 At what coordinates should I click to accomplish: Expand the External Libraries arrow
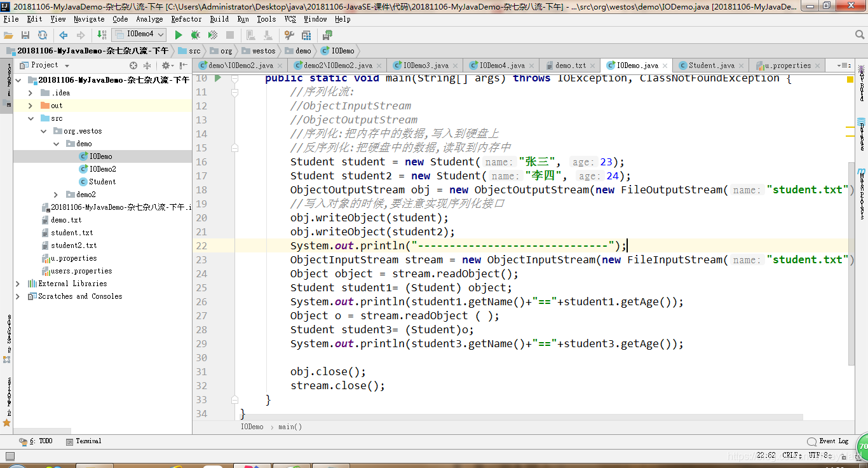point(18,284)
